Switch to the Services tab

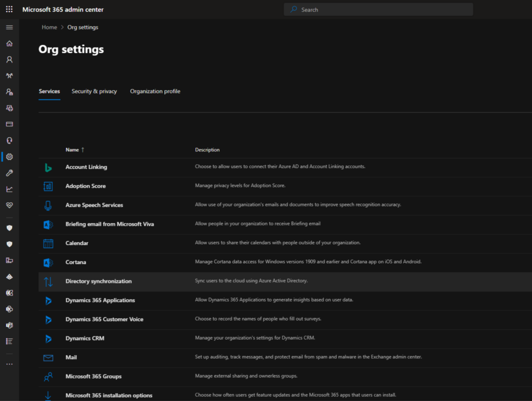[x=49, y=92]
